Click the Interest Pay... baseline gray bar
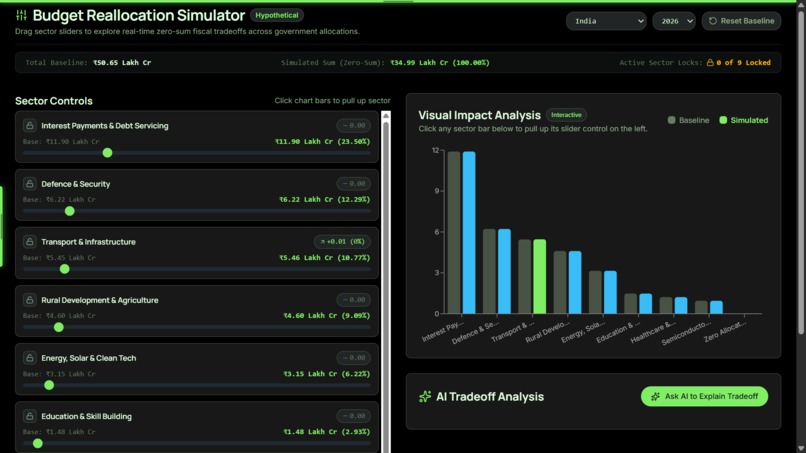Screen dimensions: 806x453 (x=454, y=232)
